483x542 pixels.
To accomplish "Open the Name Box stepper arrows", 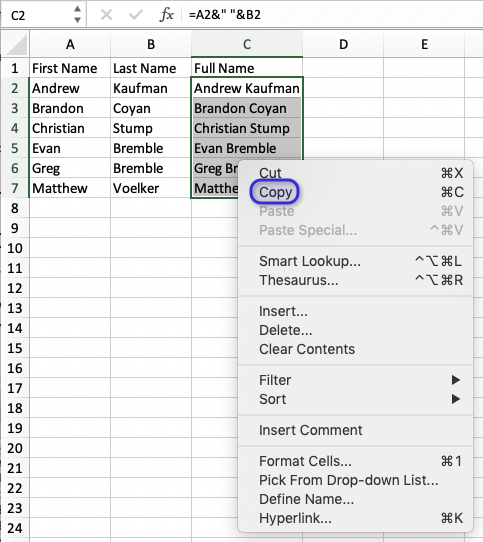I will [x=77, y=15].
